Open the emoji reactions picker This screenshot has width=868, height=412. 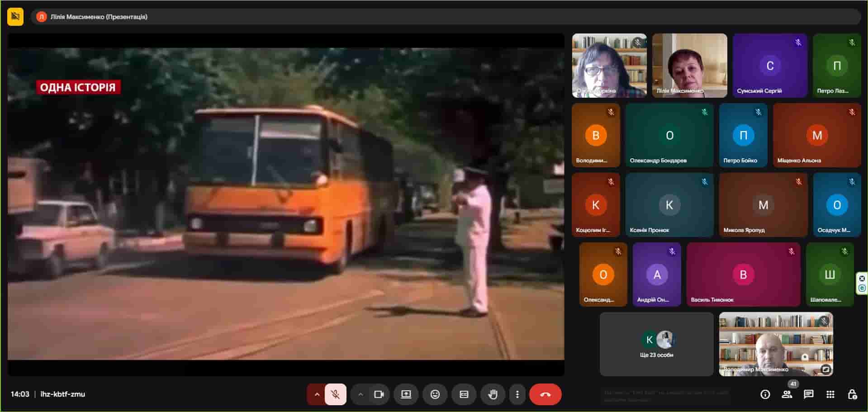pyautogui.click(x=435, y=394)
